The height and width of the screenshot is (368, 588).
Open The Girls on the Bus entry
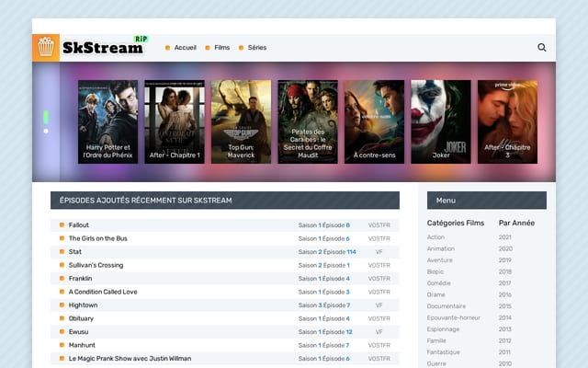[98, 238]
